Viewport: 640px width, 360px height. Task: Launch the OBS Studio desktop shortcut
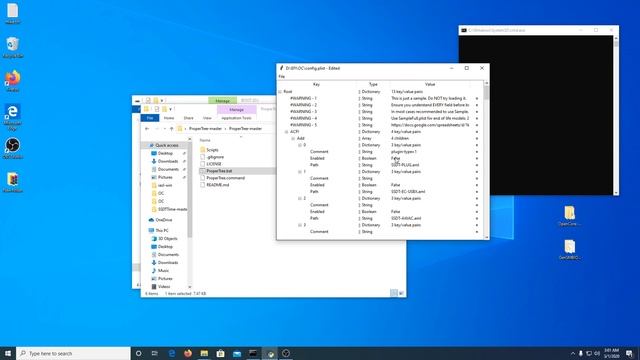coord(13,149)
